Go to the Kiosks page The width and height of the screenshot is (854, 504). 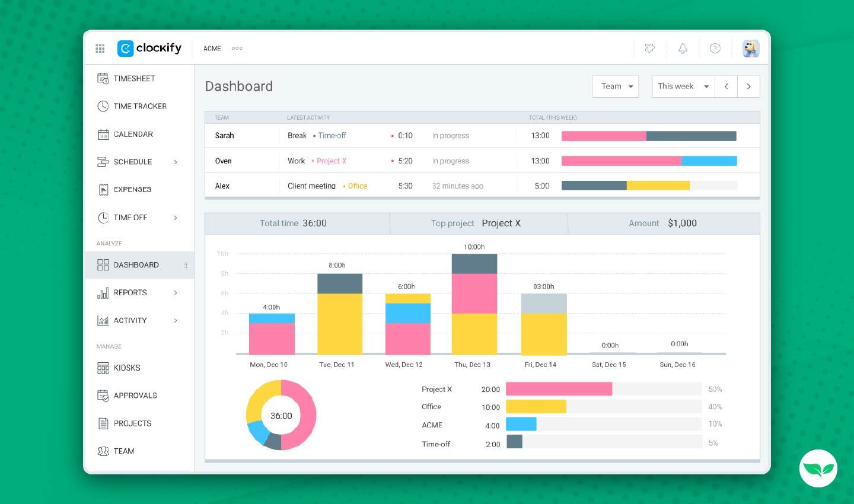click(x=126, y=368)
